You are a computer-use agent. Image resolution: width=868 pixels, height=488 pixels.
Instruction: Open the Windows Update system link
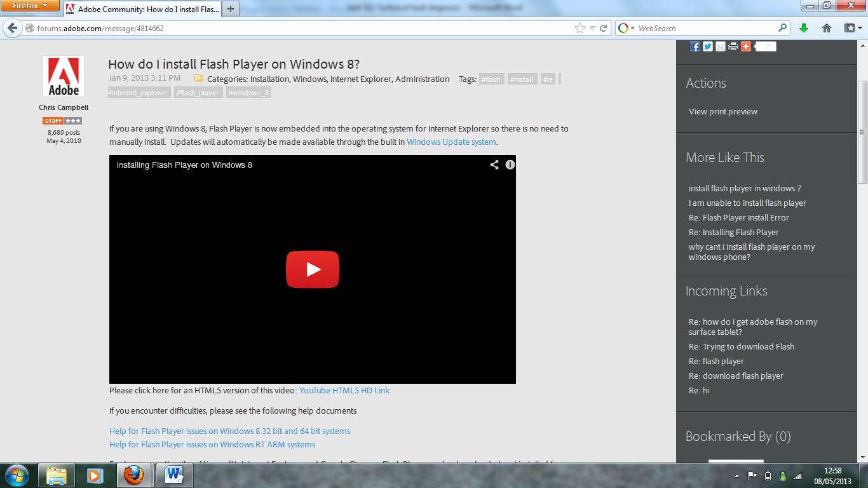451,142
